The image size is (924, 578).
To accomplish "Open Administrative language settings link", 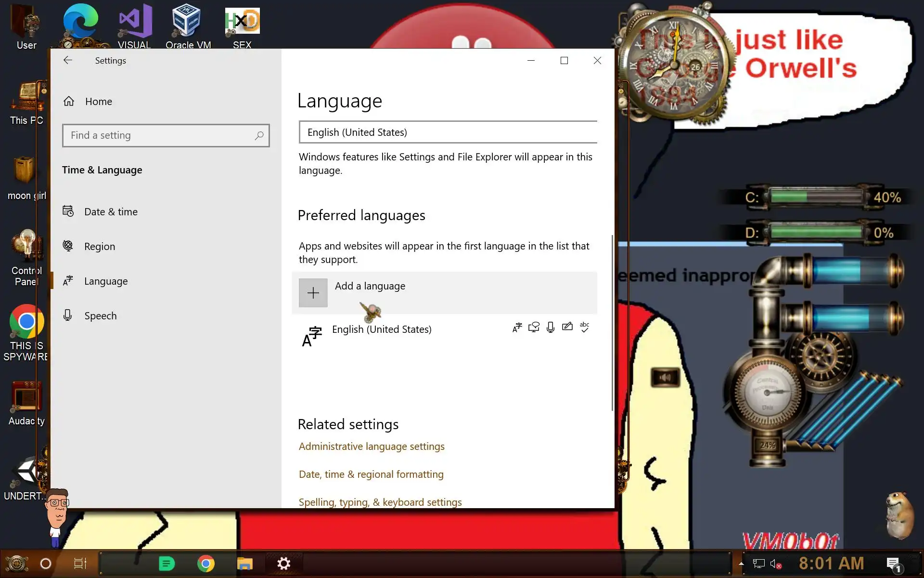I will tap(371, 447).
